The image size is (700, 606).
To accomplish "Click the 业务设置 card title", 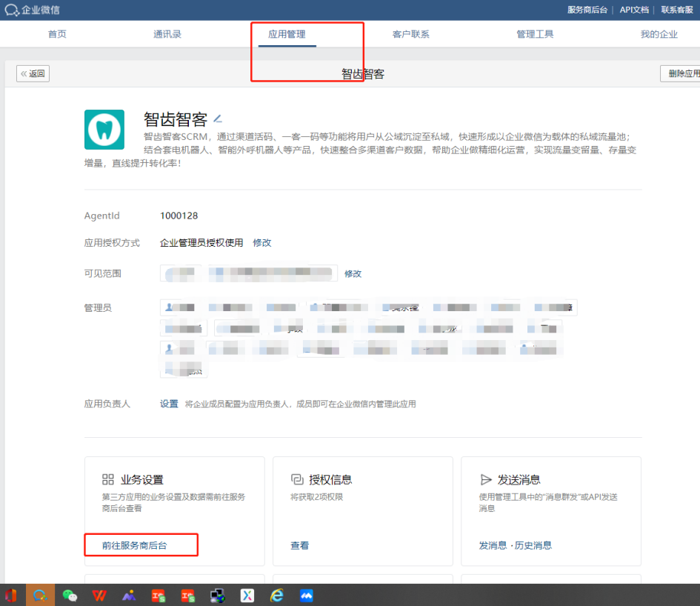I will click(x=142, y=479).
